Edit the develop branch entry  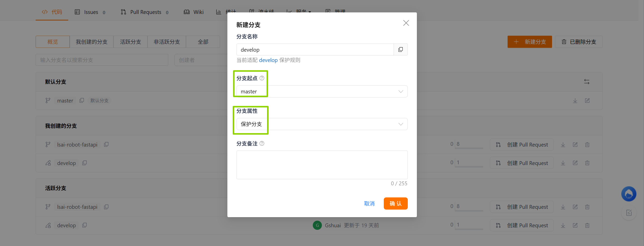(575, 163)
